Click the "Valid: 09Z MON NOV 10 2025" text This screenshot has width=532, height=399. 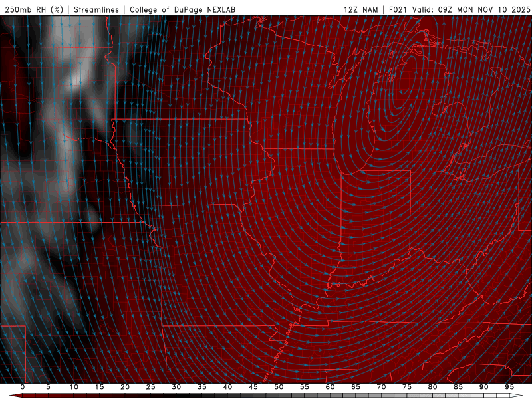(471, 9)
